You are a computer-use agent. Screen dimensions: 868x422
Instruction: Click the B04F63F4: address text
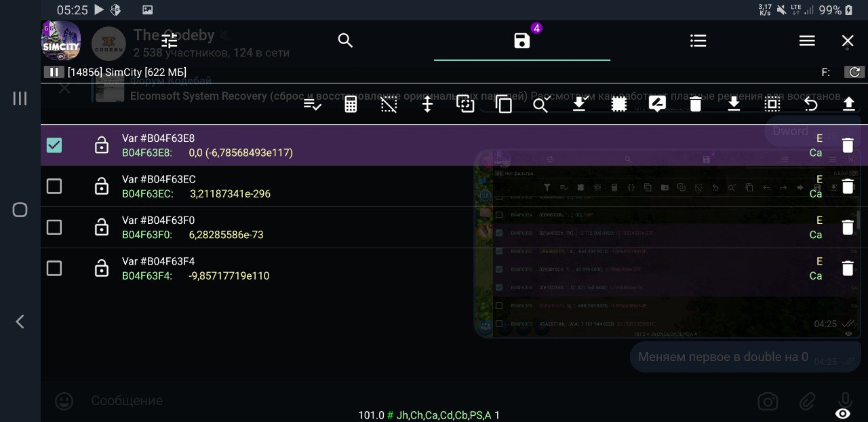pyautogui.click(x=147, y=276)
